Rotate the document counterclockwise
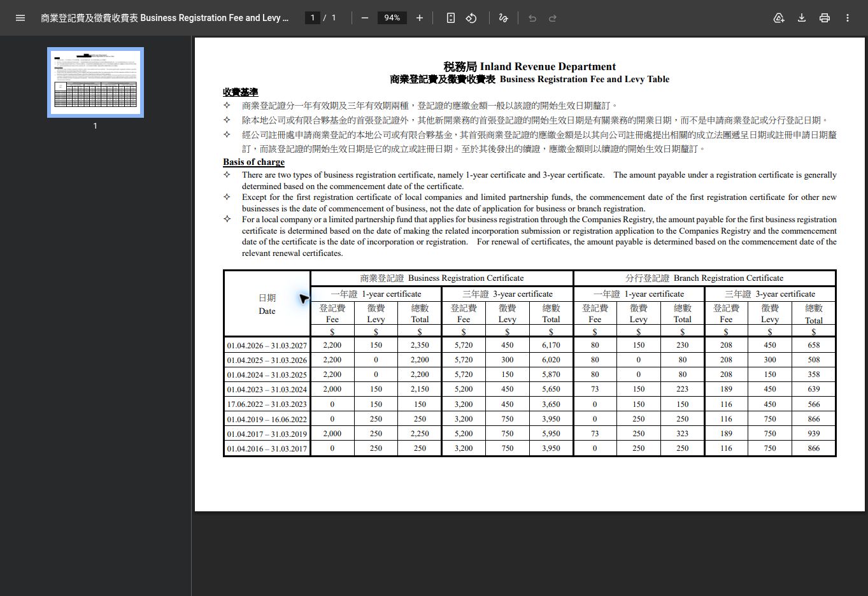This screenshot has width=868, height=596. [x=471, y=18]
